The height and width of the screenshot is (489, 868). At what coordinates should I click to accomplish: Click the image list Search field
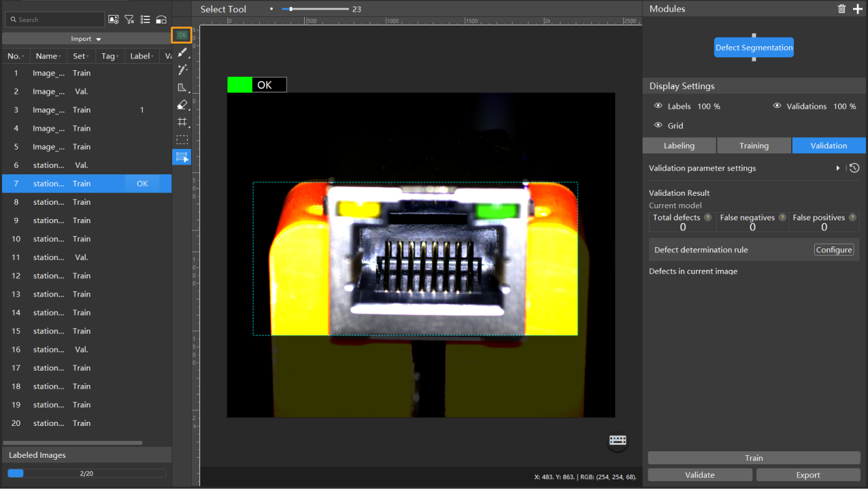(54, 20)
